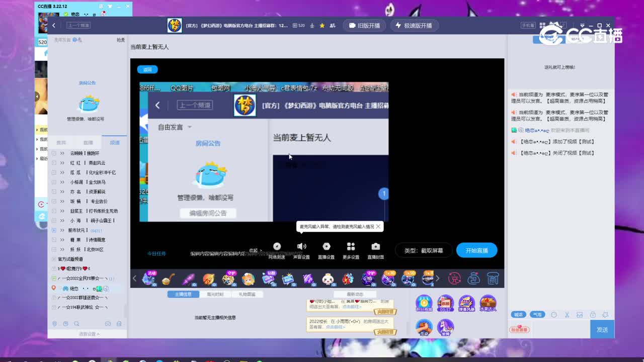This screenshot has height=362, width=644.
Task: Select the anime girl gift icon
Action: [248, 279]
